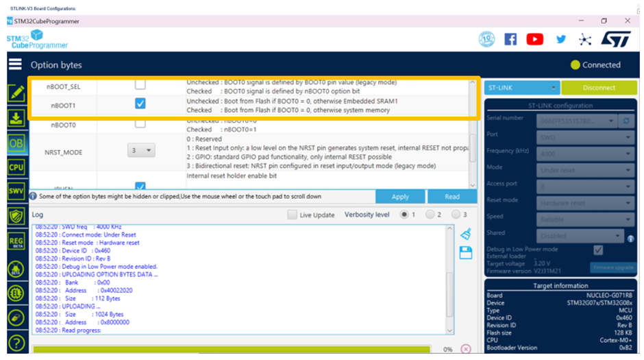Click the info icon beside Shared
This screenshot has width=644, height=360.
pos(631,239)
